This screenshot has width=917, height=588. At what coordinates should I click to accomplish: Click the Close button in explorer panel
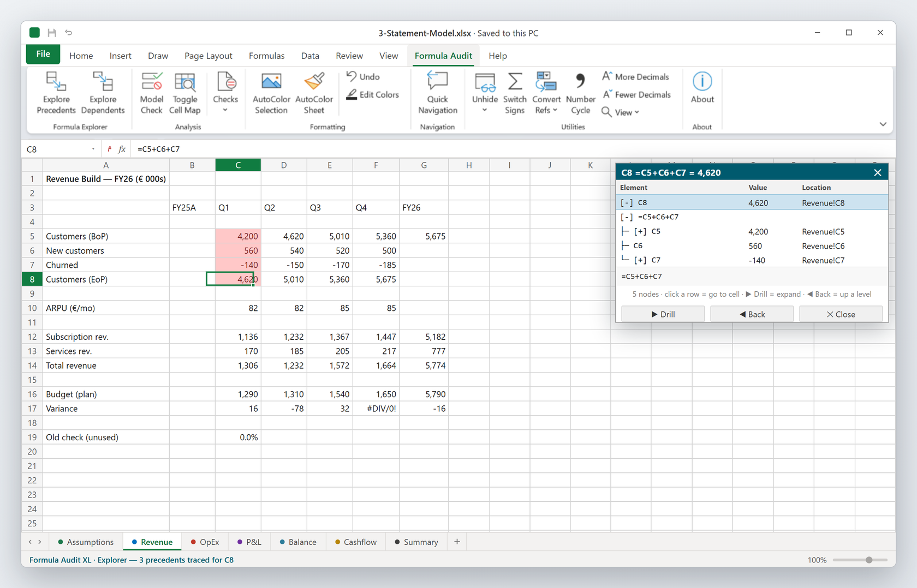pyautogui.click(x=841, y=314)
